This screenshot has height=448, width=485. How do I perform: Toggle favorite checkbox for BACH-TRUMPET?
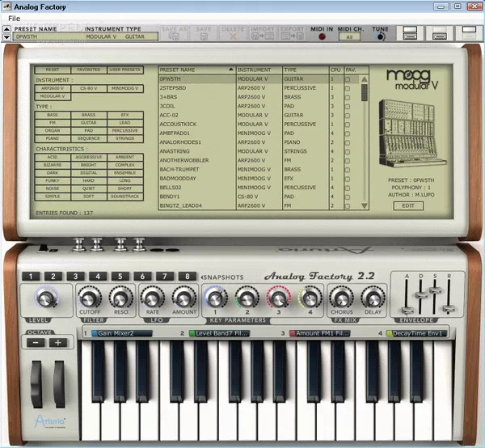tap(348, 170)
